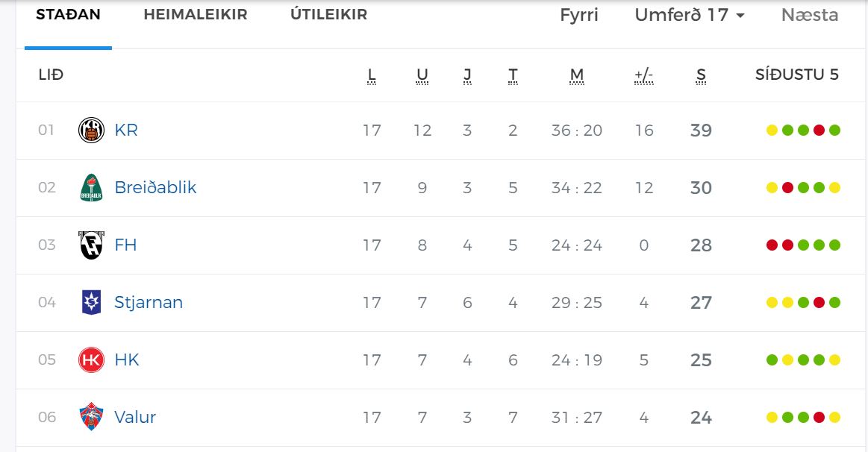Open the Breiðablik team link
This screenshot has height=452, width=868.
155,187
